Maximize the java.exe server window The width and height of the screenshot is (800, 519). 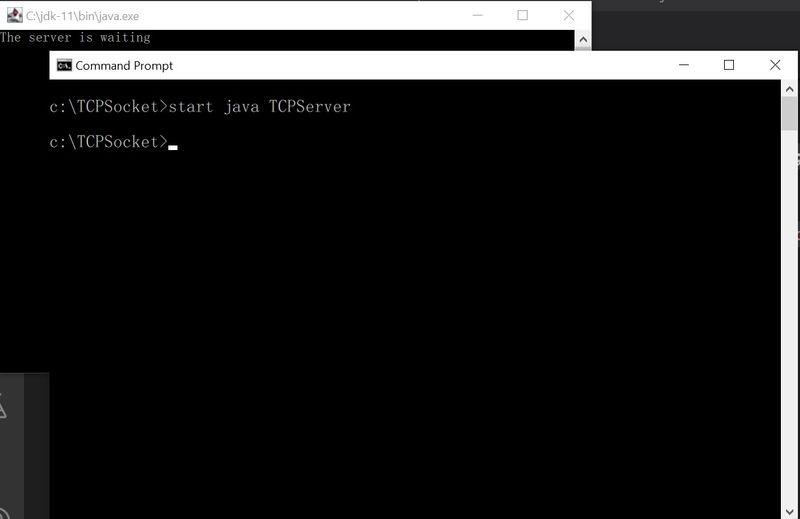coord(523,15)
